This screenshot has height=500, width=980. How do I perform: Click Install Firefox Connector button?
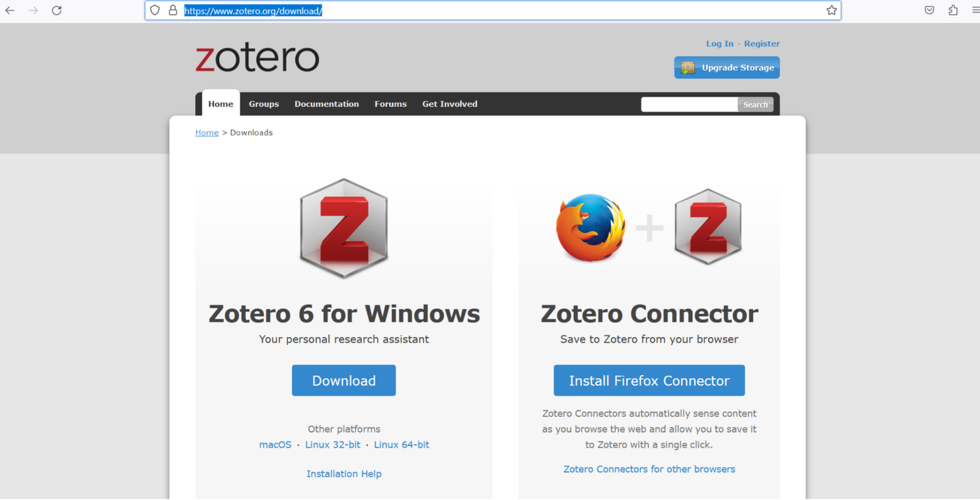click(649, 381)
